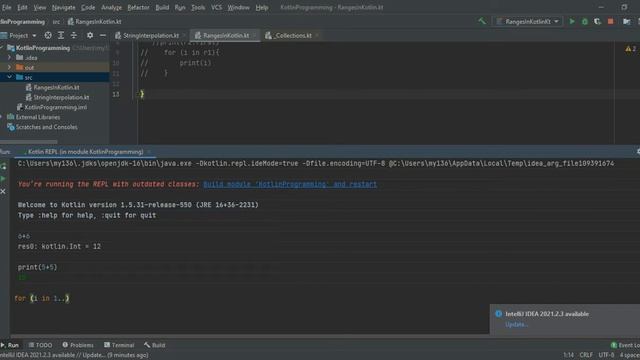The image size is (640, 360).
Task: Open the Code menu
Action: [x=88, y=7]
